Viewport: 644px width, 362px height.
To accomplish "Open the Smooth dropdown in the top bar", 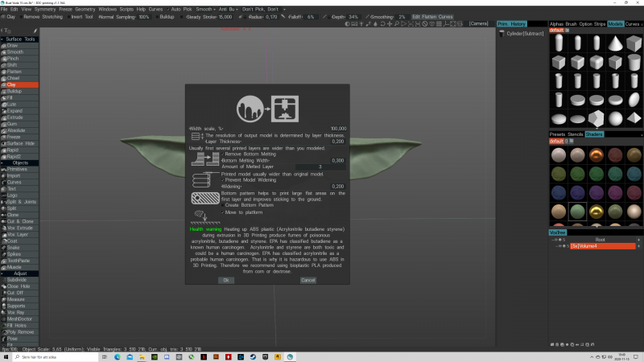I will (x=204, y=9).
